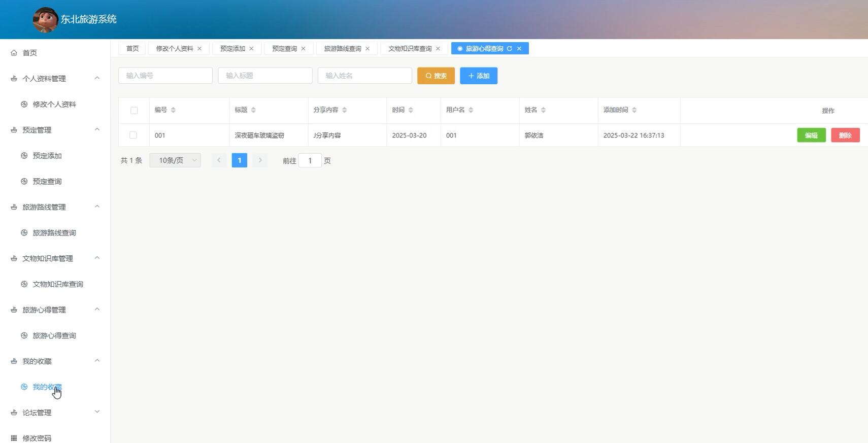Click the circle icon beside 预定查询 in the sidebar
Viewport: 868px width, 443px height.
(x=24, y=181)
